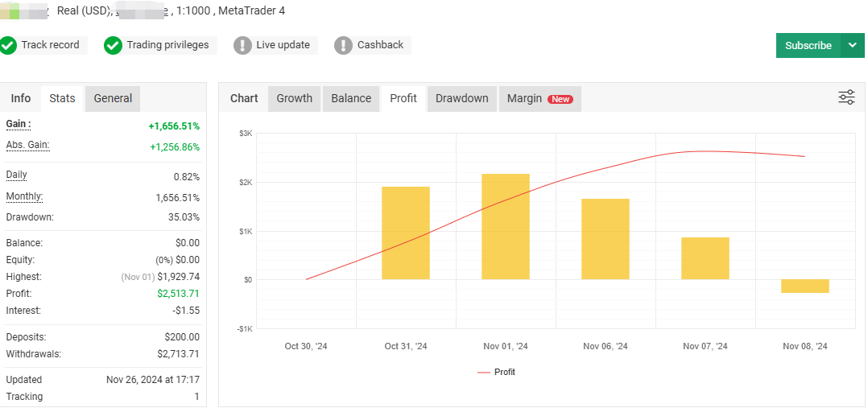Expand the Subscribe dropdown arrow
868x408 pixels.
tap(853, 45)
